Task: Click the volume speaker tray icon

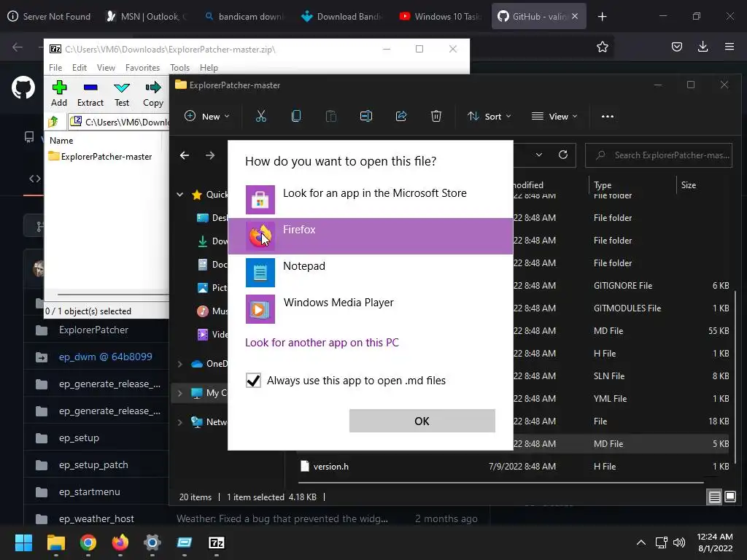Action: (x=679, y=542)
